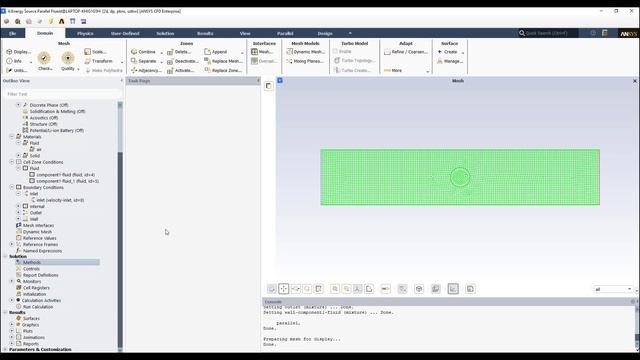Expand the Outlet boundary node
The width and height of the screenshot is (640, 360).
coord(18,213)
